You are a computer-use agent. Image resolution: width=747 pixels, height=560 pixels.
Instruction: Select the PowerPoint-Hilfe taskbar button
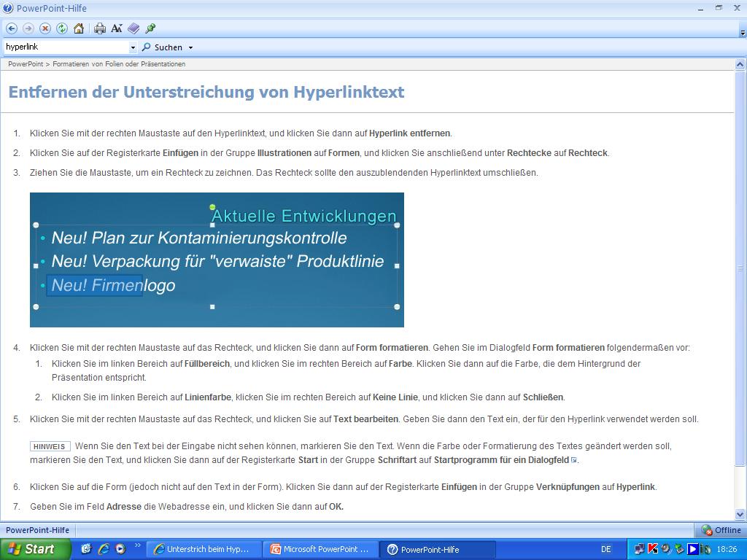click(438, 550)
